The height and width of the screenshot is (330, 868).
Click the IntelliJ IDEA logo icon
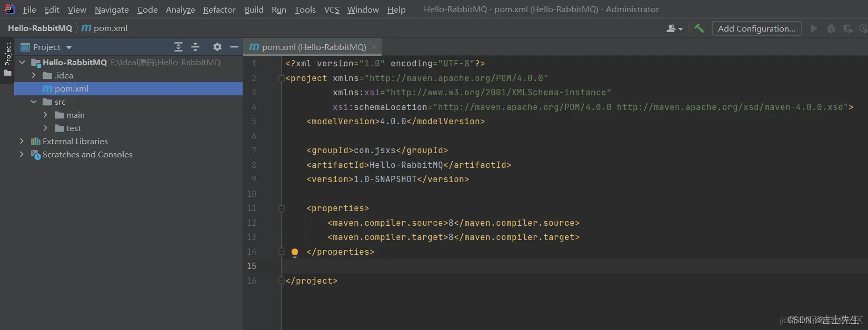tap(9, 9)
